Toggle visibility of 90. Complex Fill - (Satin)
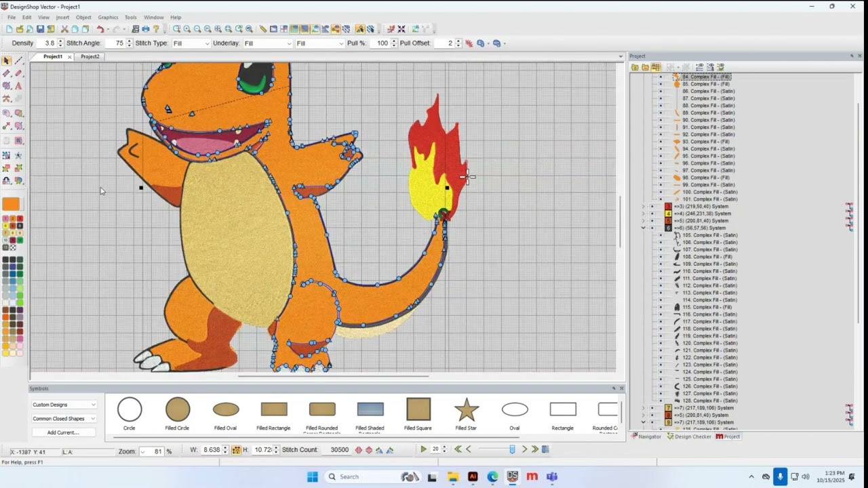The height and width of the screenshot is (488, 868). (x=660, y=120)
